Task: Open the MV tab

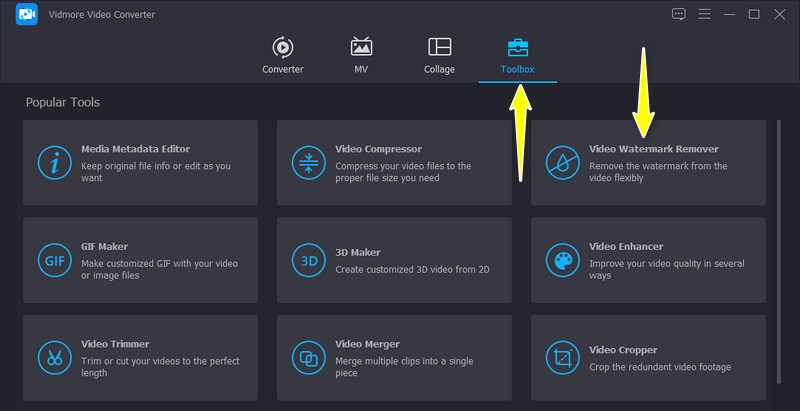Action: pos(361,56)
